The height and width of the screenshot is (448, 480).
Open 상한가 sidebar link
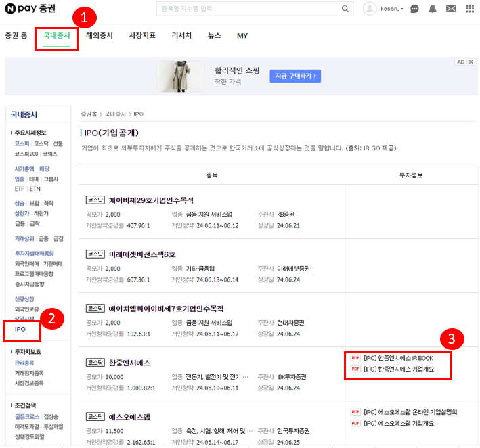22,213
